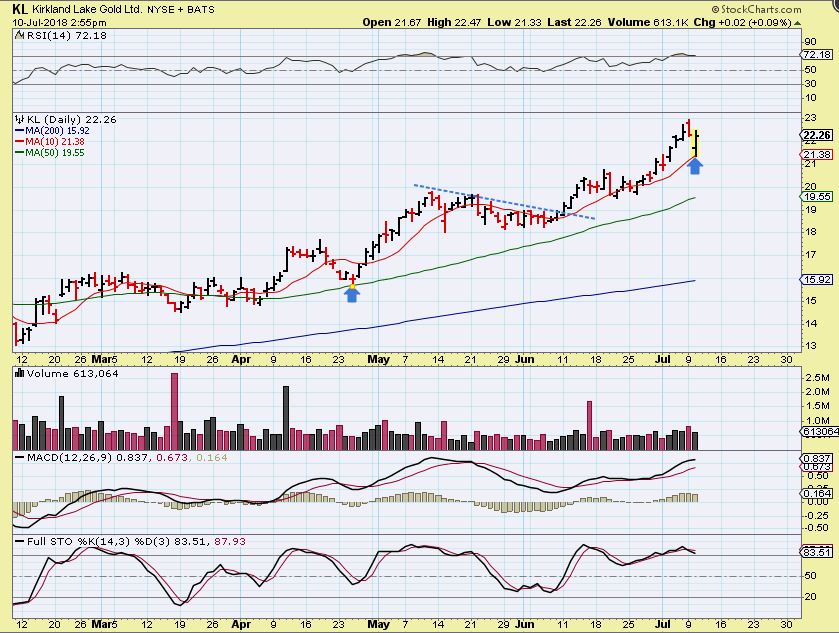This screenshot has height=633, width=839.
Task: Click the 0.164 histogram tag on right axis
Action: 817,493
